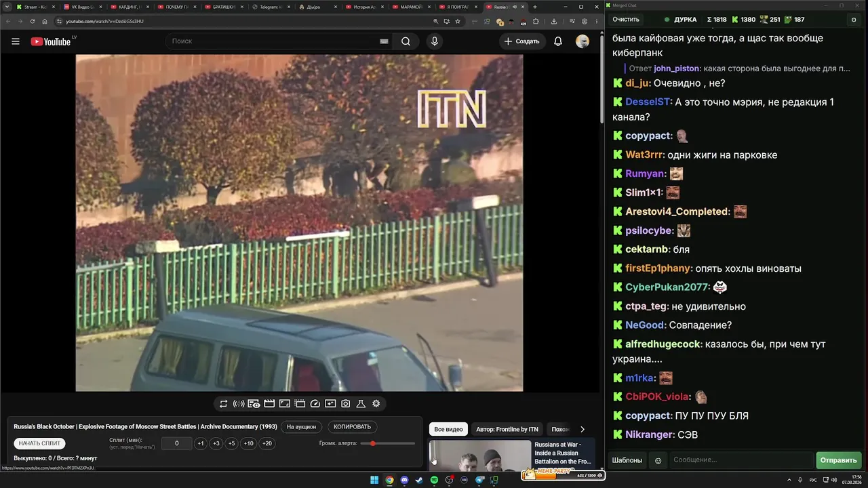Open the chat settings gear icon
This screenshot has height=488, width=868.
[x=854, y=20]
